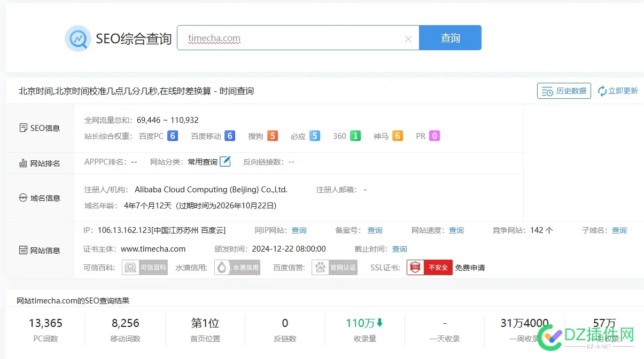Click the 官网认证 Baidu credit badge
644x359 pixels.
click(335, 267)
